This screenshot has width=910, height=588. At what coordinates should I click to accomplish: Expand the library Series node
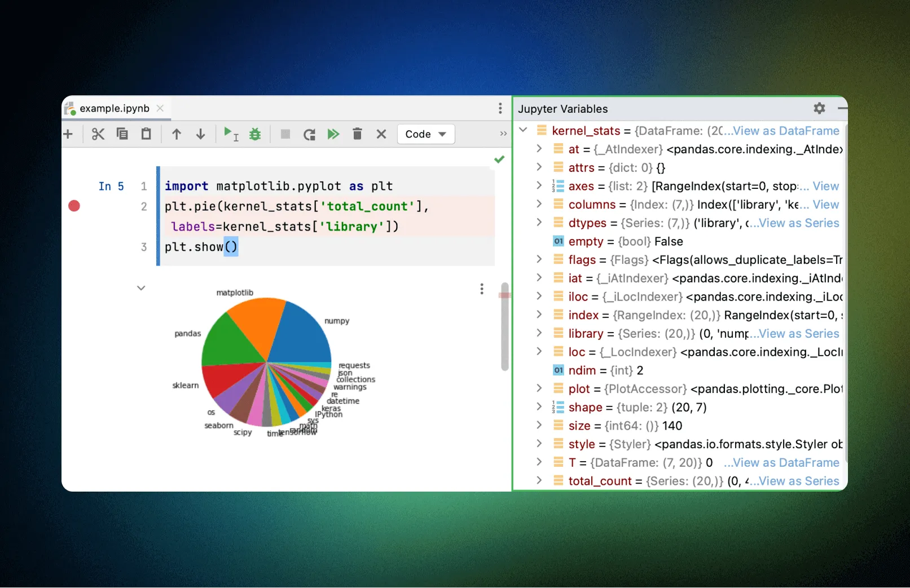pyautogui.click(x=539, y=333)
